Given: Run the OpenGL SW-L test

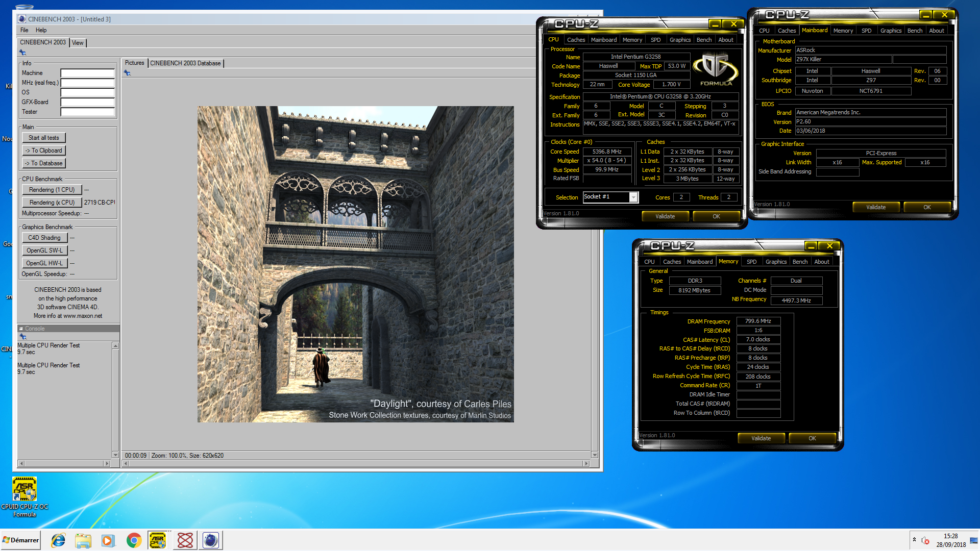Looking at the screenshot, I should pyautogui.click(x=44, y=251).
